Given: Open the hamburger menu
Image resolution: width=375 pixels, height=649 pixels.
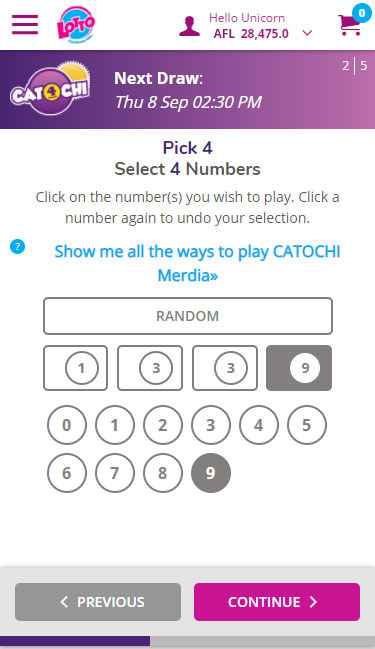Looking at the screenshot, I should (x=25, y=24).
